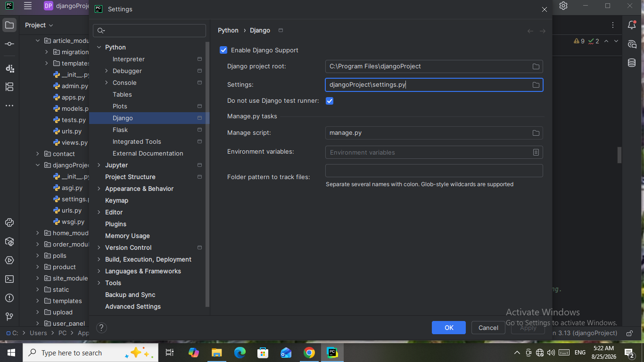Open the Python Console tool icon

coord(9,222)
